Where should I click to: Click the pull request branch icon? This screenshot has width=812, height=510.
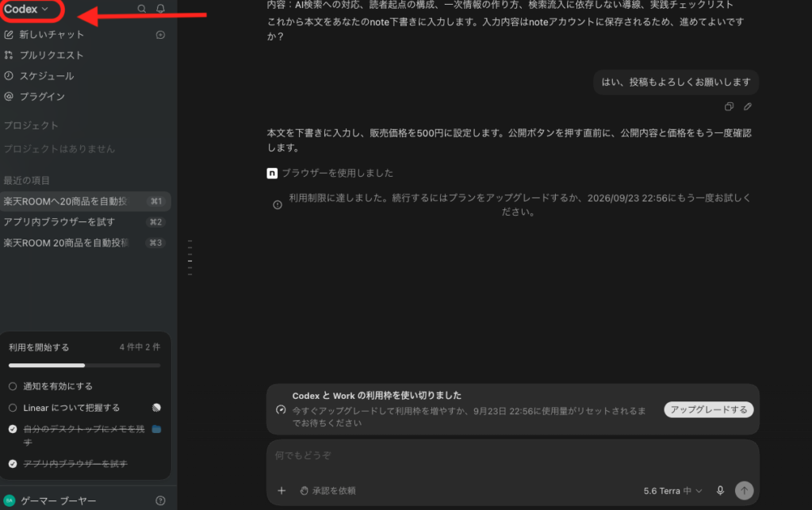click(8, 55)
